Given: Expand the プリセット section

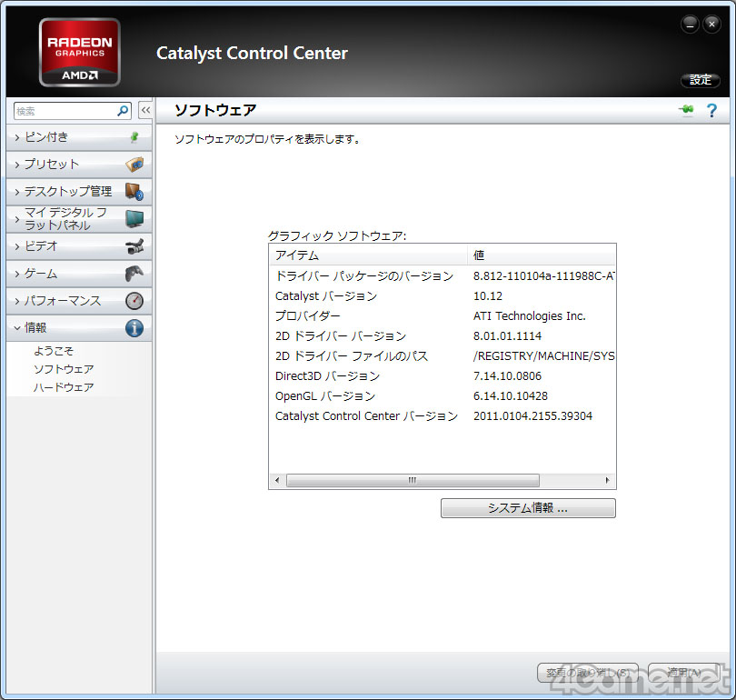Looking at the screenshot, I should (79, 165).
